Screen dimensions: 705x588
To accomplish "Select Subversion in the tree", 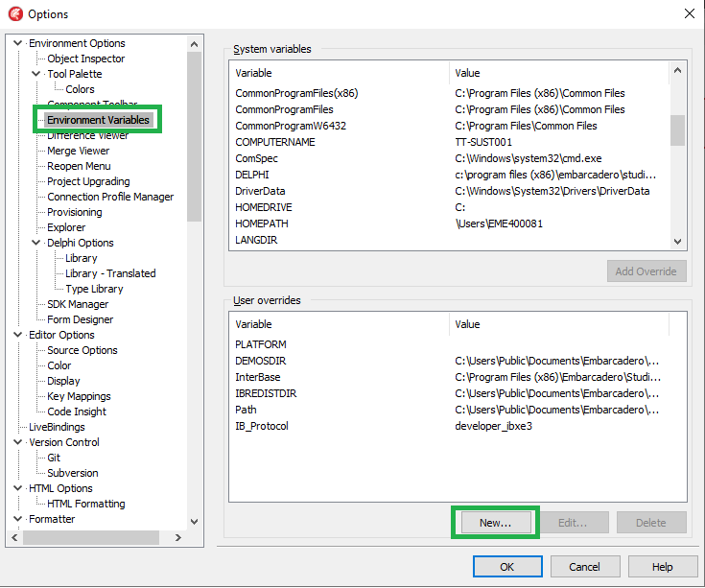I will tap(73, 473).
